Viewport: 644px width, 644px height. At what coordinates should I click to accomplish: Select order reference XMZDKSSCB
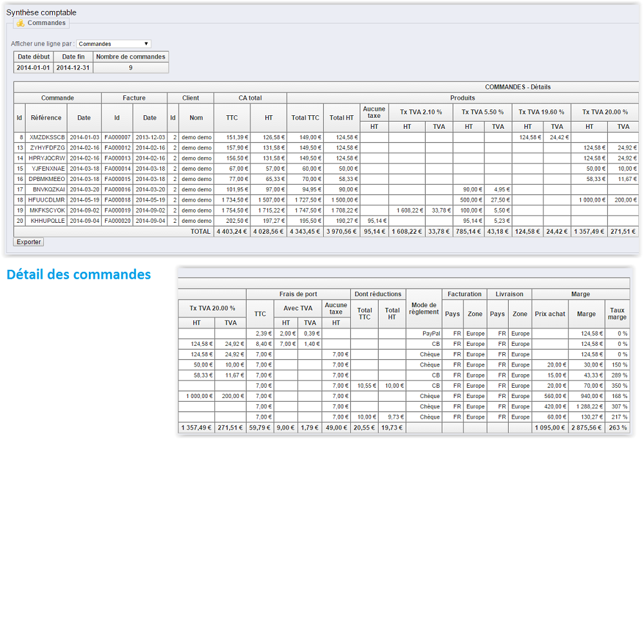point(48,137)
